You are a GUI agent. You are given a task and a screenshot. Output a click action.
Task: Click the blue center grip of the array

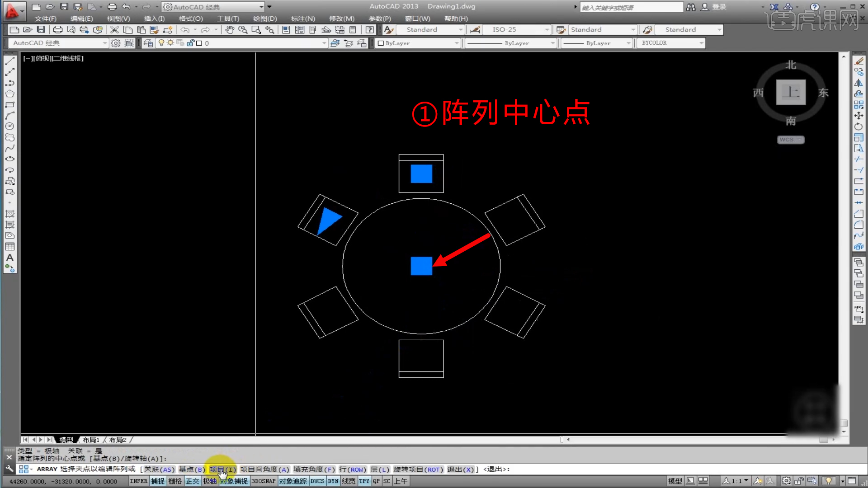tap(421, 266)
